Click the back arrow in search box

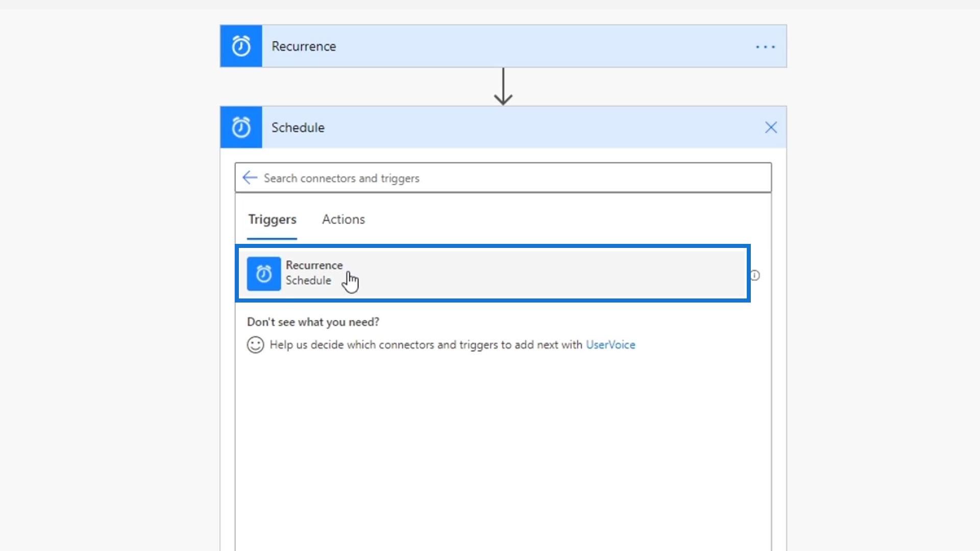[x=250, y=178]
